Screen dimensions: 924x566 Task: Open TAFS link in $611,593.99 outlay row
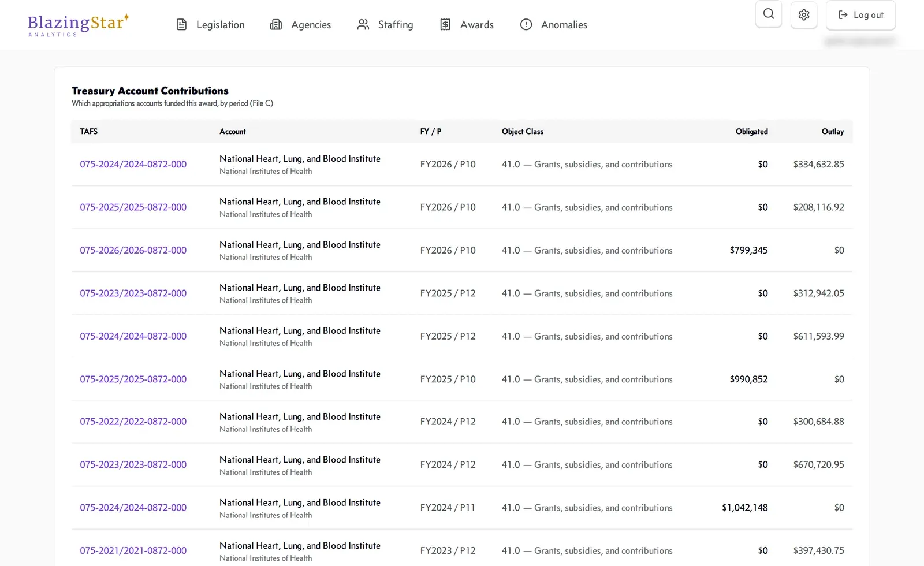click(133, 336)
